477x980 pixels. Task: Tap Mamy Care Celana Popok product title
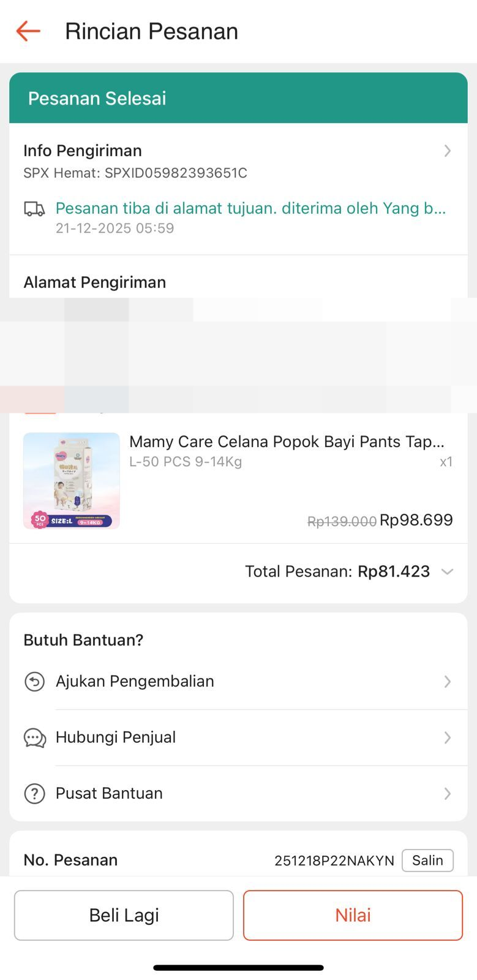[x=287, y=442]
